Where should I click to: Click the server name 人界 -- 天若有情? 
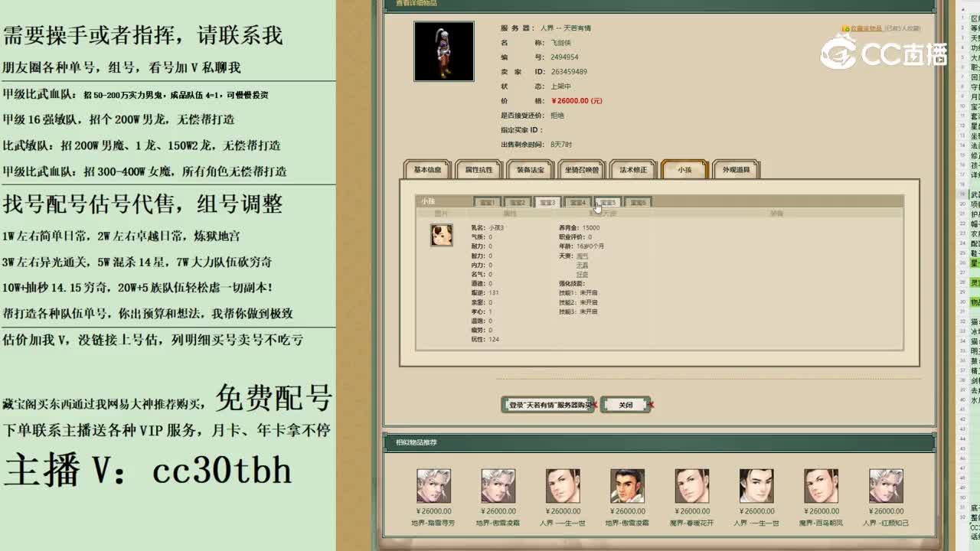[x=565, y=28]
